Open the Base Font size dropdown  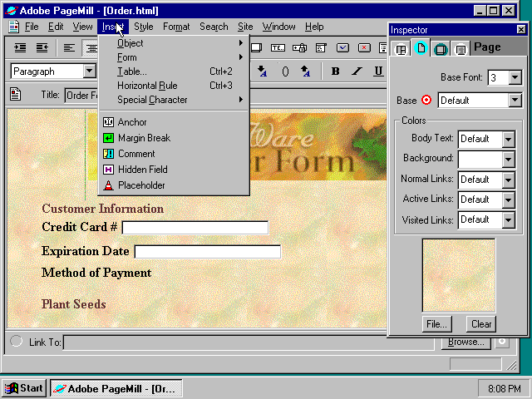tap(515, 77)
